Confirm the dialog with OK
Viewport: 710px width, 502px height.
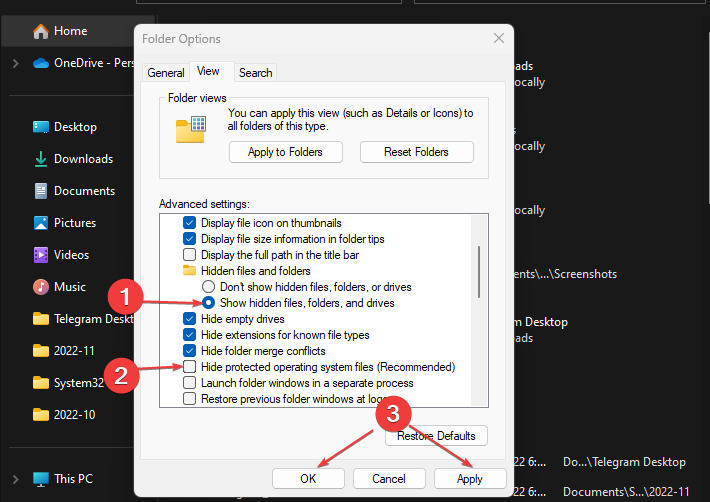tap(308, 478)
